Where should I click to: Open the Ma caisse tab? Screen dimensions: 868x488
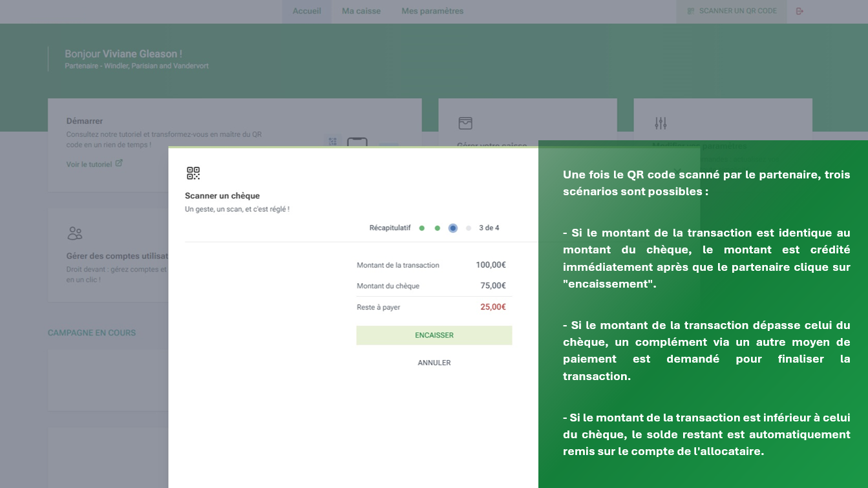[x=361, y=11]
